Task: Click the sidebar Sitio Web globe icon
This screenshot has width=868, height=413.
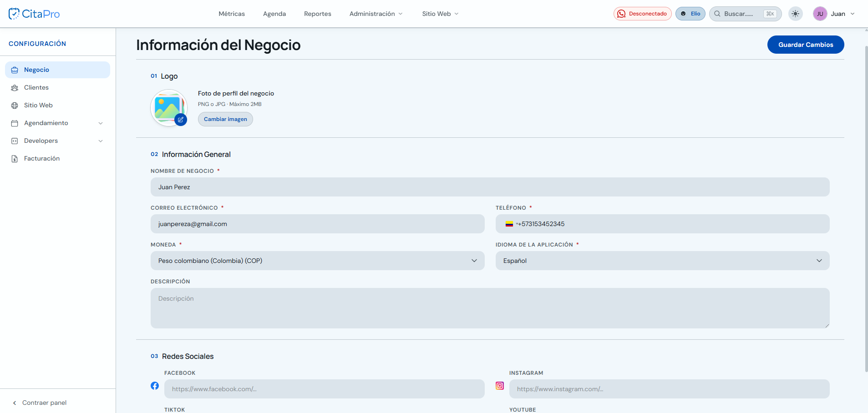Action: point(15,105)
